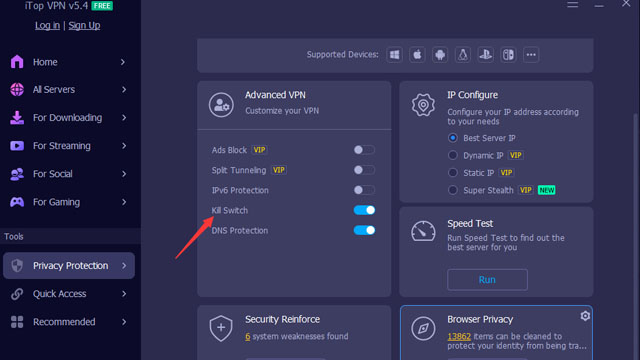
Task: Expand the For Streaming chevron arrow
Action: 124,146
